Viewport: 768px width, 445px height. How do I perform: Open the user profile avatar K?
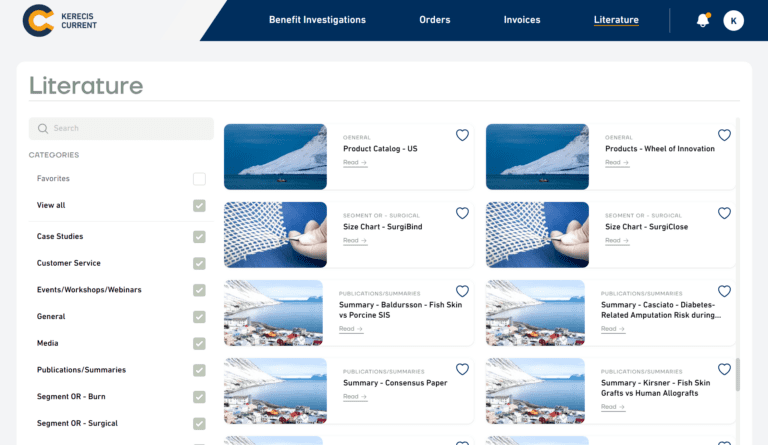point(733,21)
